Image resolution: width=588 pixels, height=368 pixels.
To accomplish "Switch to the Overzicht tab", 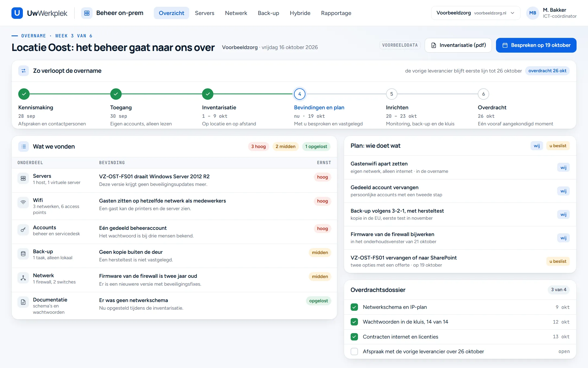I will tap(171, 13).
